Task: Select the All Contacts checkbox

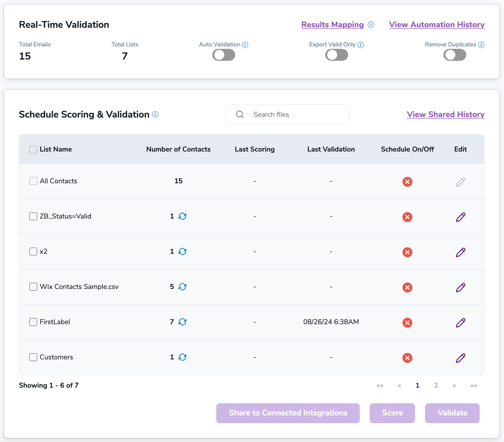Action: pos(33,181)
